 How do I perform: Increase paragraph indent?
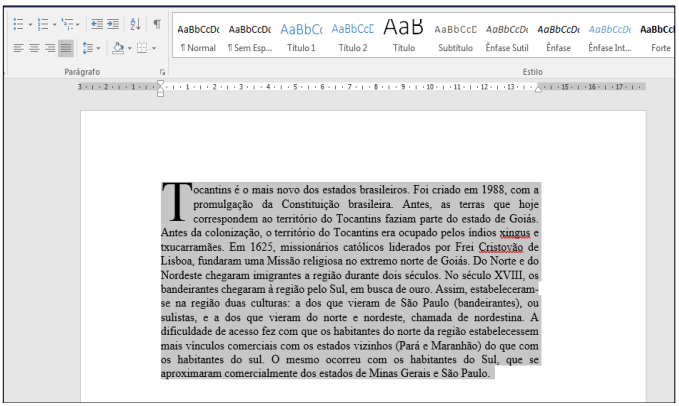pyautogui.click(x=113, y=23)
